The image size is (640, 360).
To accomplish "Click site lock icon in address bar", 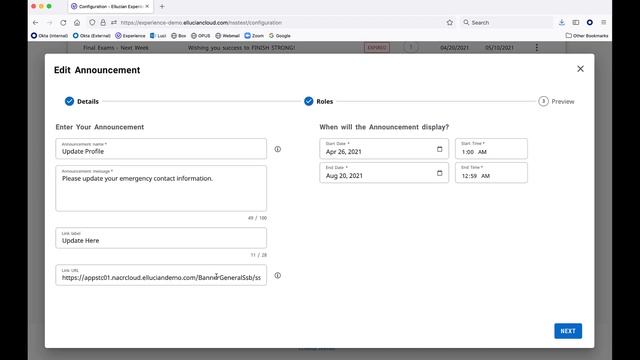I will point(103,22).
